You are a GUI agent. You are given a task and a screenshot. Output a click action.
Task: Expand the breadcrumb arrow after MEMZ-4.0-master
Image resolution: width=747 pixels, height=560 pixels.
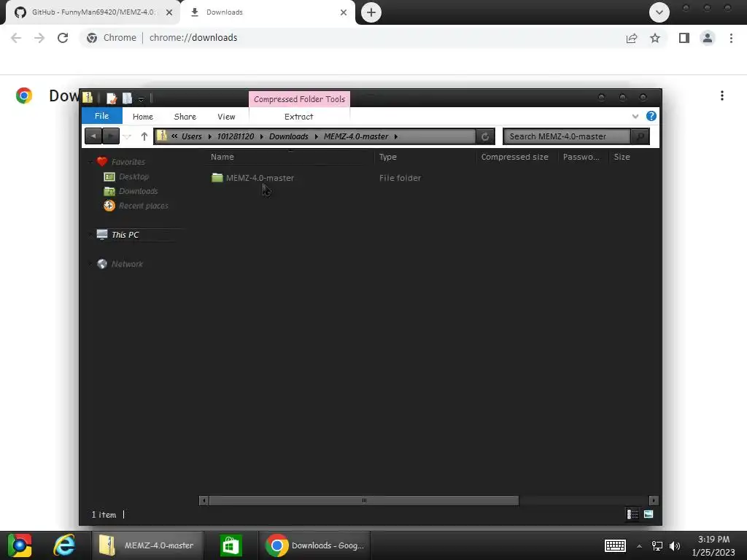pyautogui.click(x=396, y=136)
